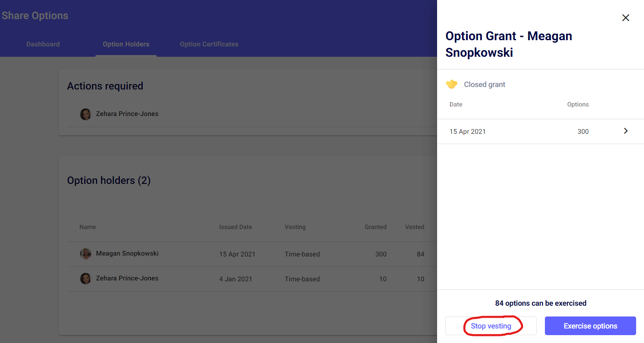Click the Exercise options button
The height and width of the screenshot is (343, 644).
tap(591, 326)
